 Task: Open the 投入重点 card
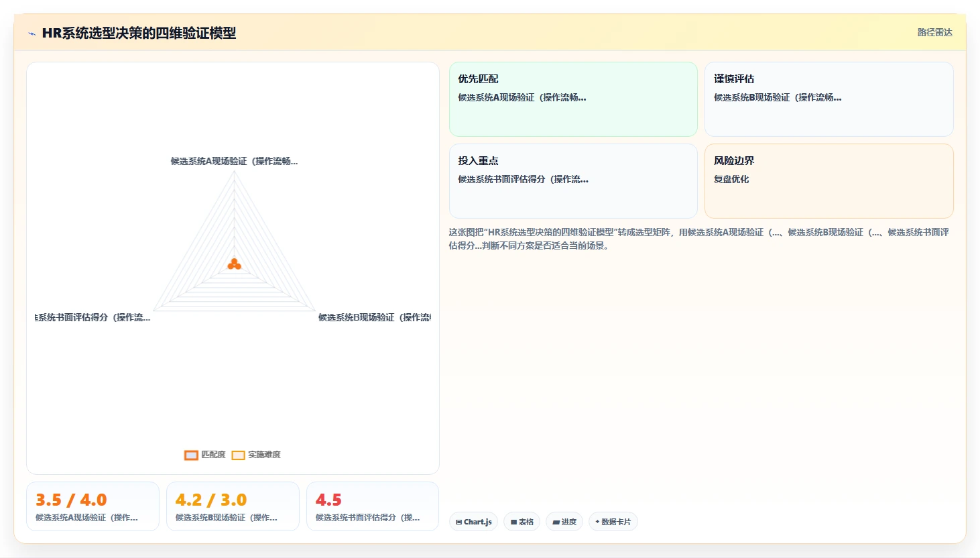573,181
